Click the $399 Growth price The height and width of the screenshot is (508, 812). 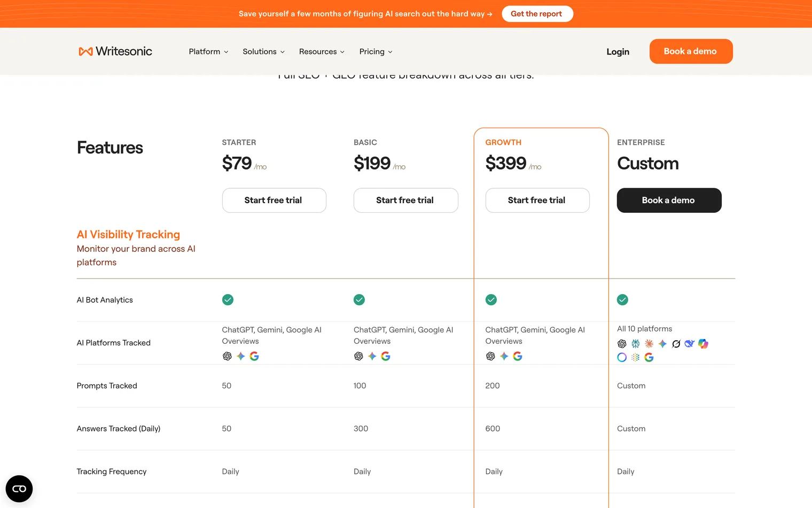[506, 163]
